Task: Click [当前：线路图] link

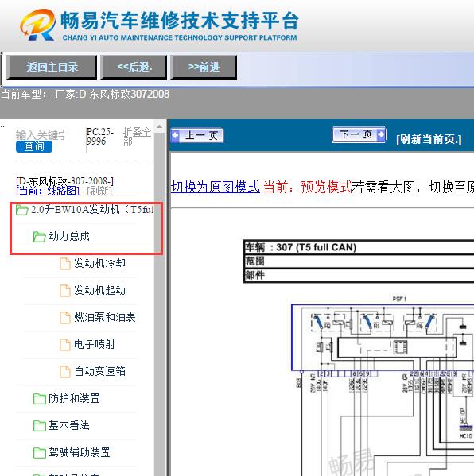Action: point(48,191)
